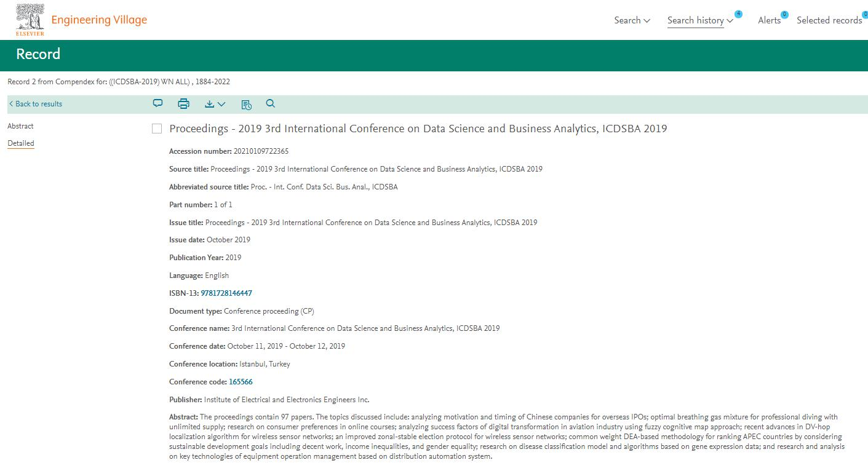
Task: Open the Alerts page
Action: (x=769, y=20)
